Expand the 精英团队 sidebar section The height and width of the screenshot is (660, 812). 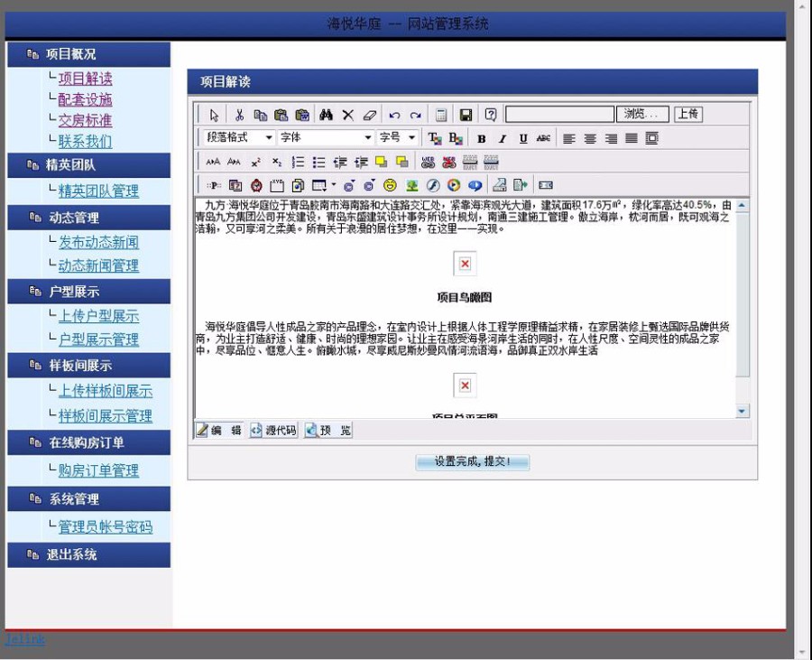click(x=88, y=165)
